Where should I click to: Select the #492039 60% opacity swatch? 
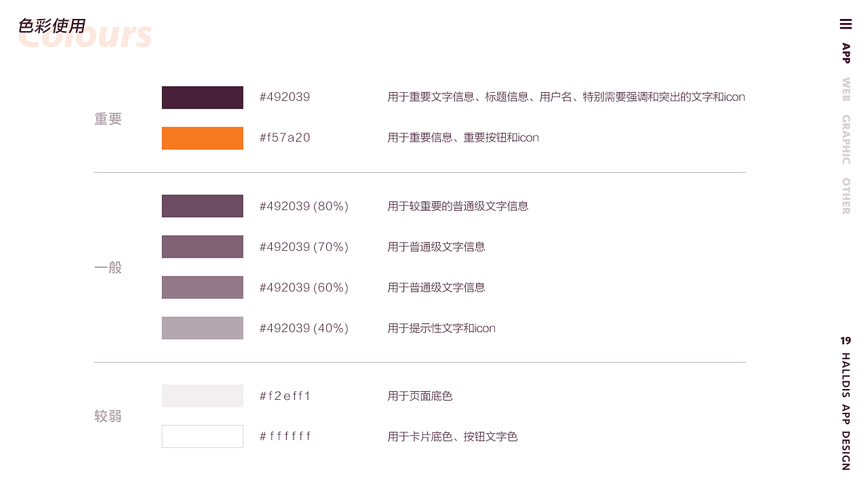[x=202, y=287]
